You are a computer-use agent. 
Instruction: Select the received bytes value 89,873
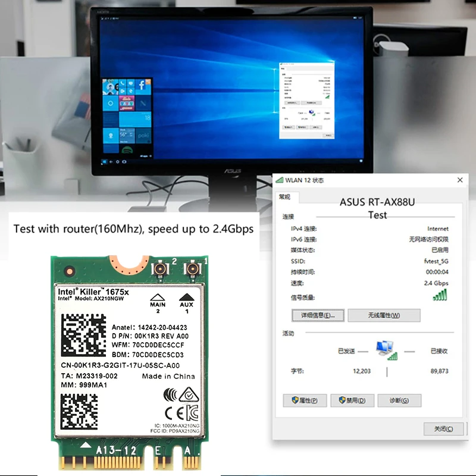(439, 371)
